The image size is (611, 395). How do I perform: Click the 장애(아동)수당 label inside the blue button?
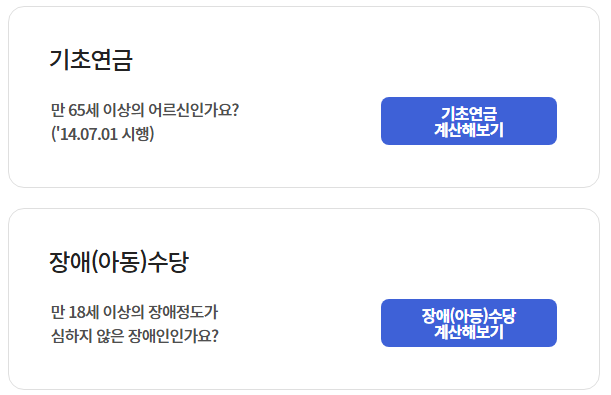[469, 316]
